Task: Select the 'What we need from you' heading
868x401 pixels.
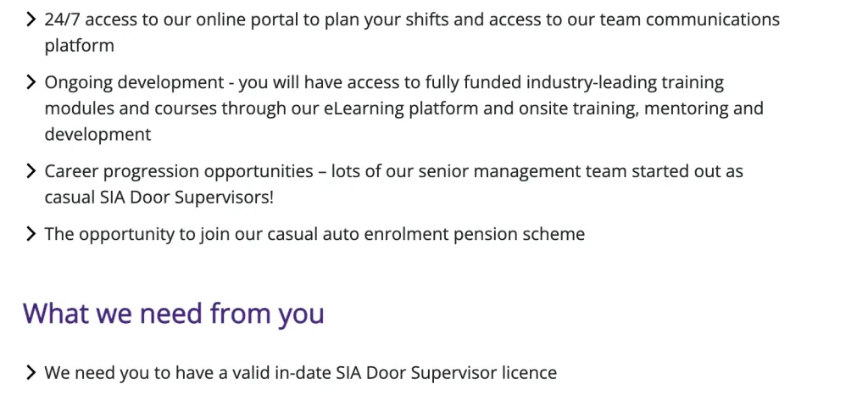Action: tap(173, 314)
